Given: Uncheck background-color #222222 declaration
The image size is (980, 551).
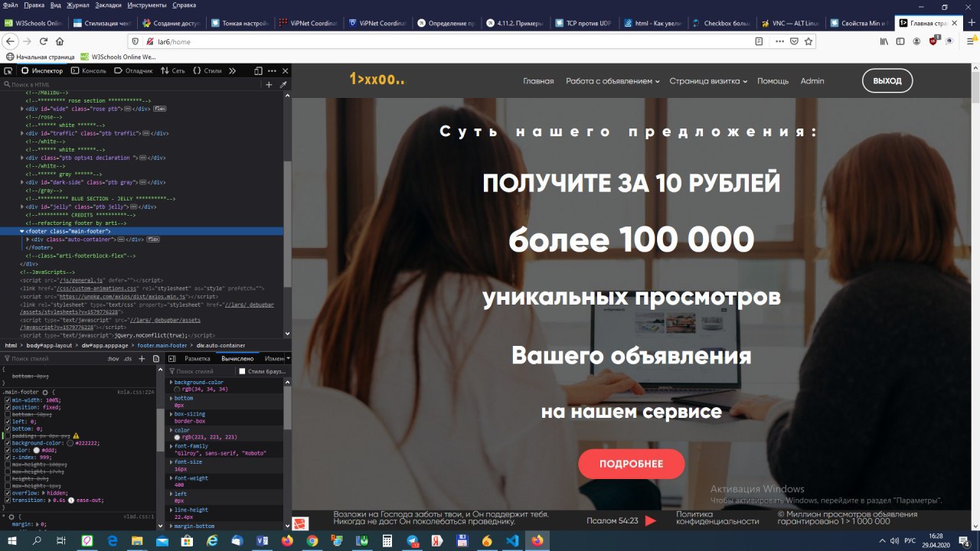Looking at the screenshot, I should click(x=8, y=443).
